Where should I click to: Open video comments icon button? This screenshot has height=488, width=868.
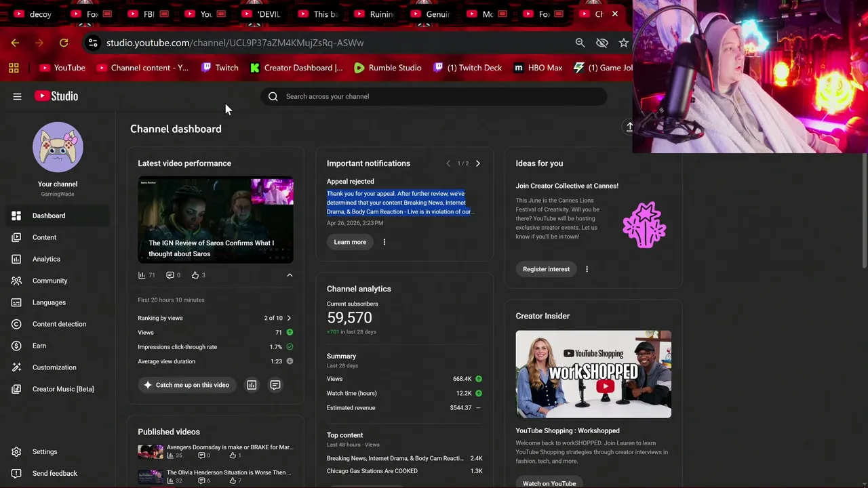tap(275, 385)
